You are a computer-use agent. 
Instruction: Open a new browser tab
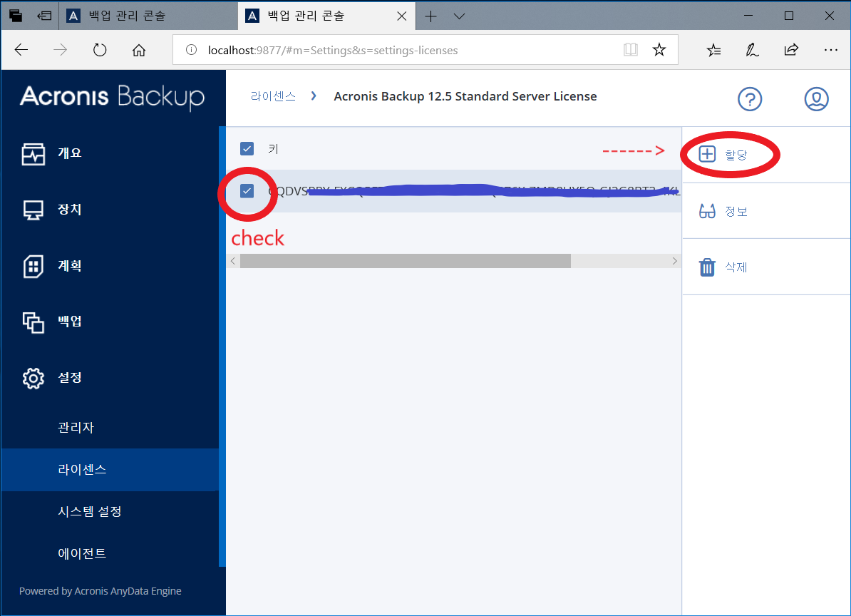(431, 16)
